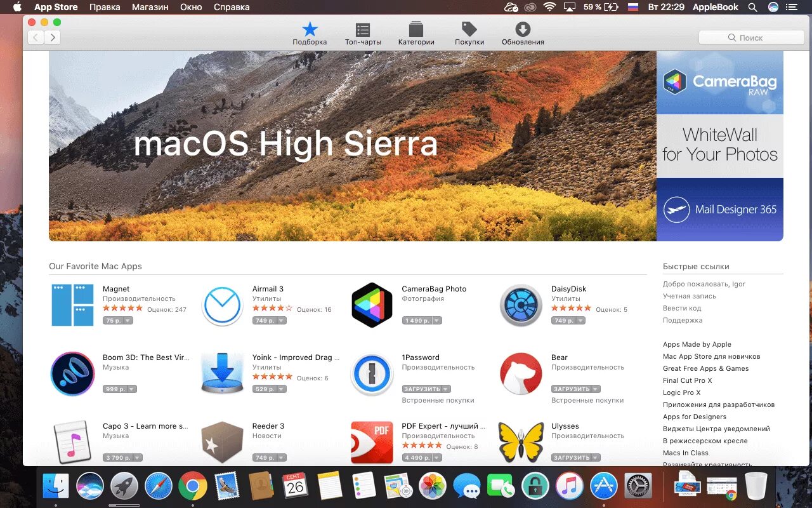Open the Окно menu

click(x=191, y=7)
